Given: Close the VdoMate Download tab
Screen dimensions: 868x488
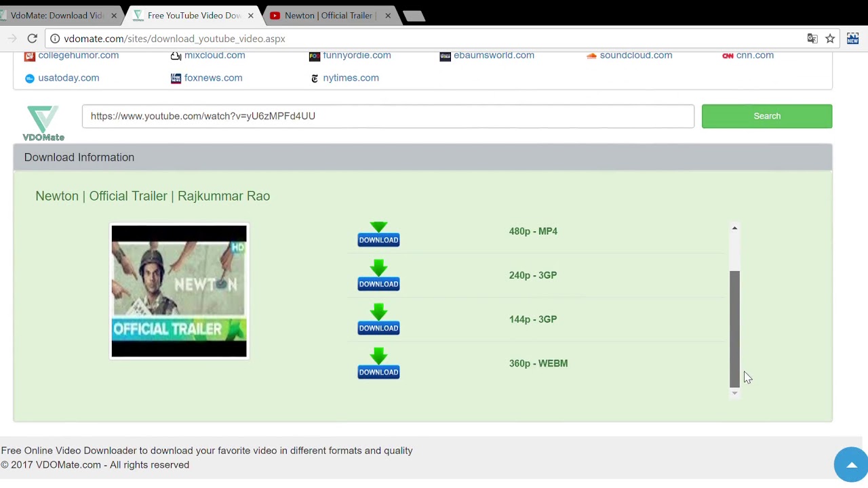Looking at the screenshot, I should click(113, 16).
